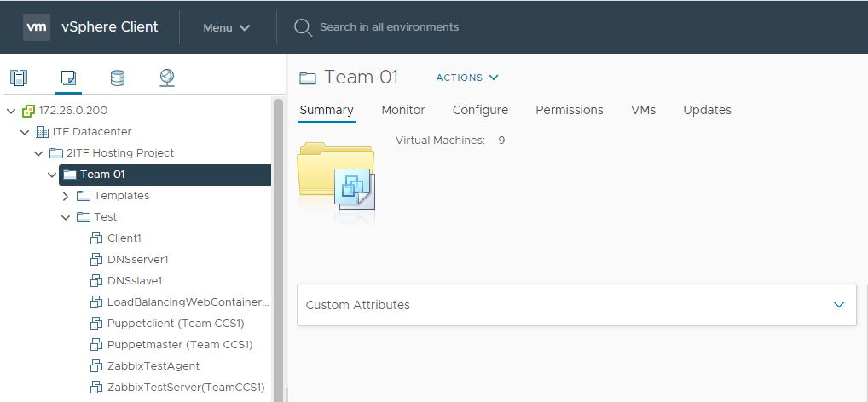
Task: Switch to the Monitor tab
Action: [402, 110]
